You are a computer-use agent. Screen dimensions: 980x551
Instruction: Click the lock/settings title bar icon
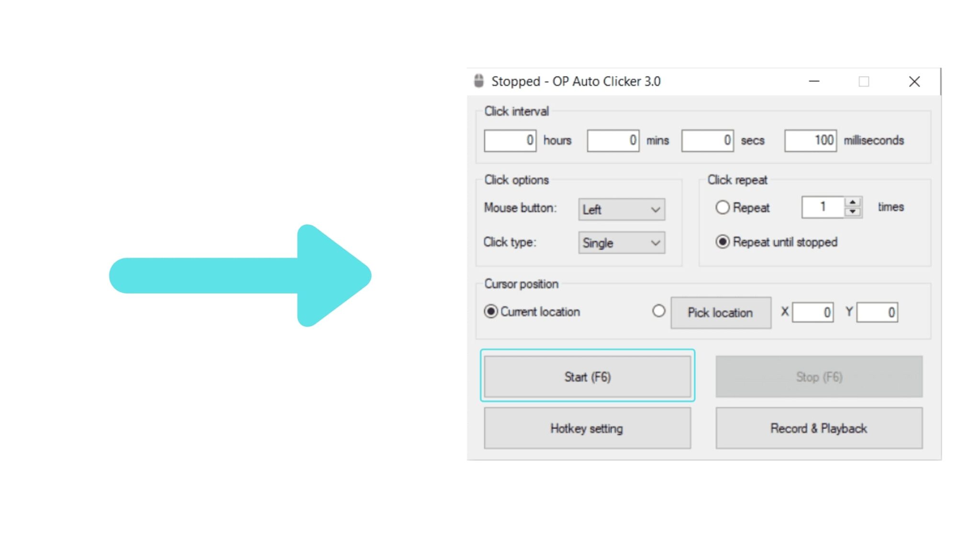pyautogui.click(x=479, y=81)
